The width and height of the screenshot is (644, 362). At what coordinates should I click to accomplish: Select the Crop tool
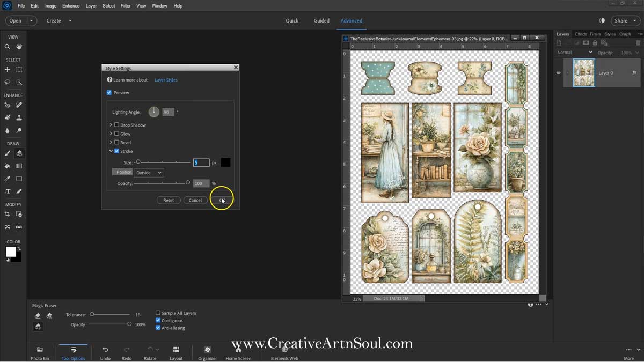pos(8,215)
